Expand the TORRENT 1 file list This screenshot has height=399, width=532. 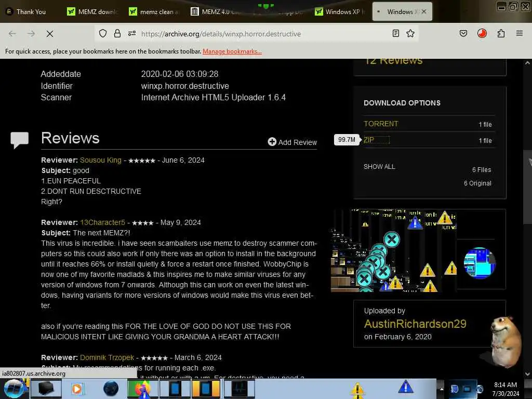pyautogui.click(x=485, y=125)
